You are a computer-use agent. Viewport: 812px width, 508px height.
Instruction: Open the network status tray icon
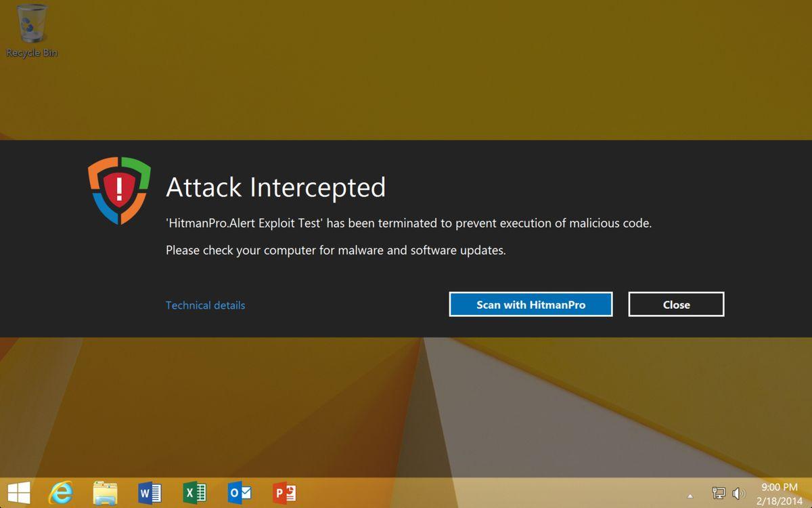[719, 494]
